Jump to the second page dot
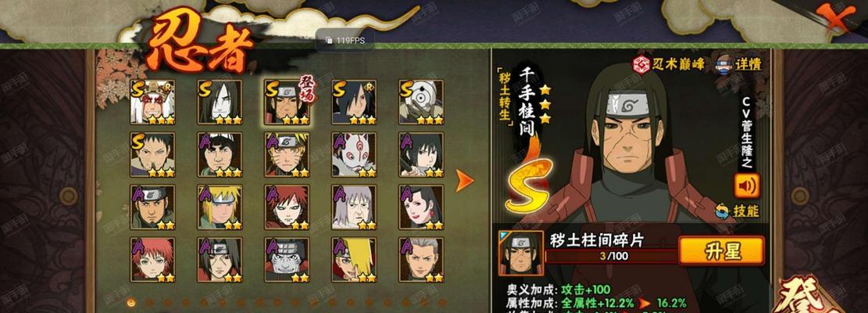 tap(149, 303)
